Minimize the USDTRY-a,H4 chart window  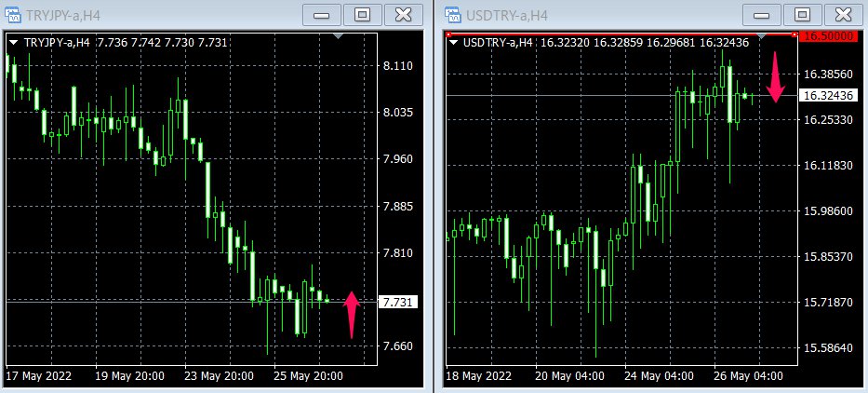click(x=762, y=14)
